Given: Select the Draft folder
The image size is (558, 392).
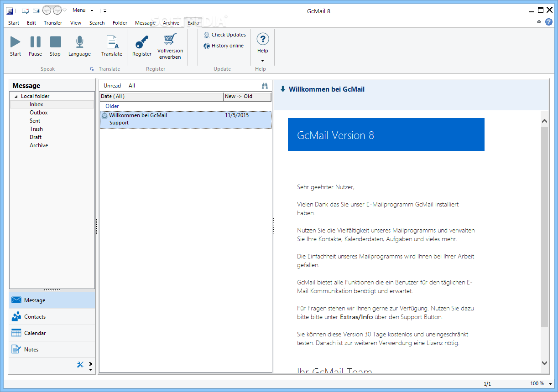Looking at the screenshot, I should [x=36, y=137].
